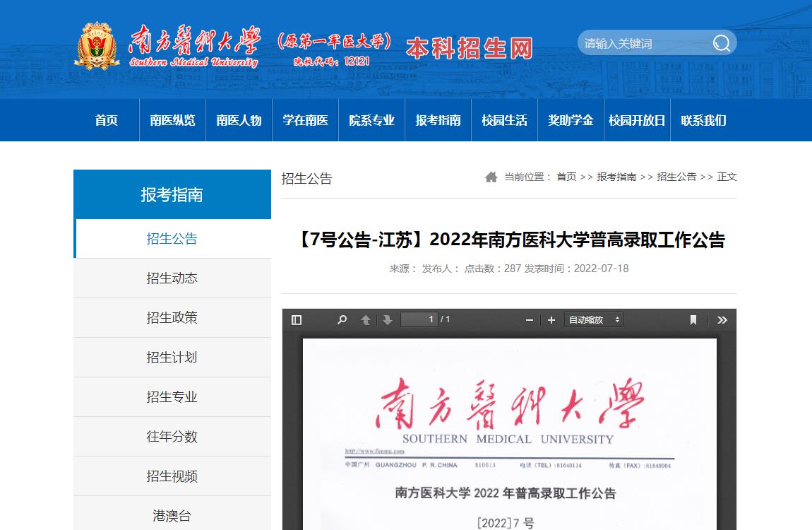
Task: Open 南医人物 navigation item
Action: (x=239, y=120)
